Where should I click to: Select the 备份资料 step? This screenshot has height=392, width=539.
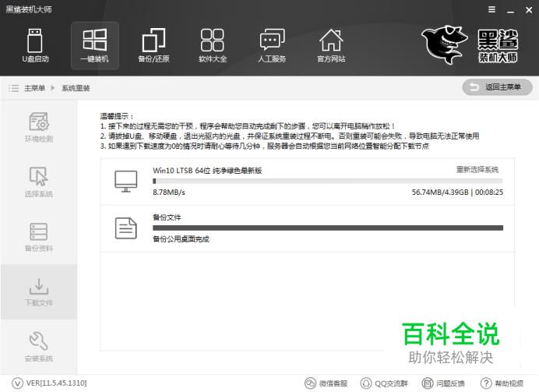coord(39,237)
